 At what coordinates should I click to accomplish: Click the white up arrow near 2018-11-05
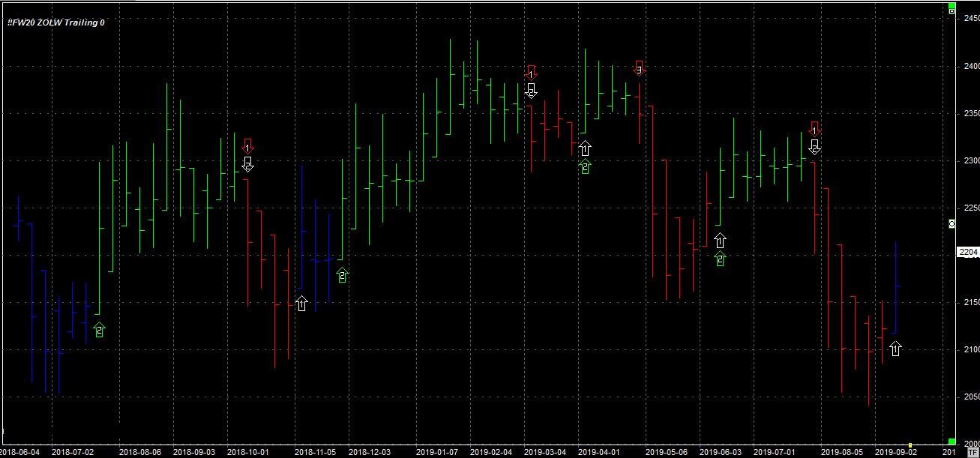301,304
